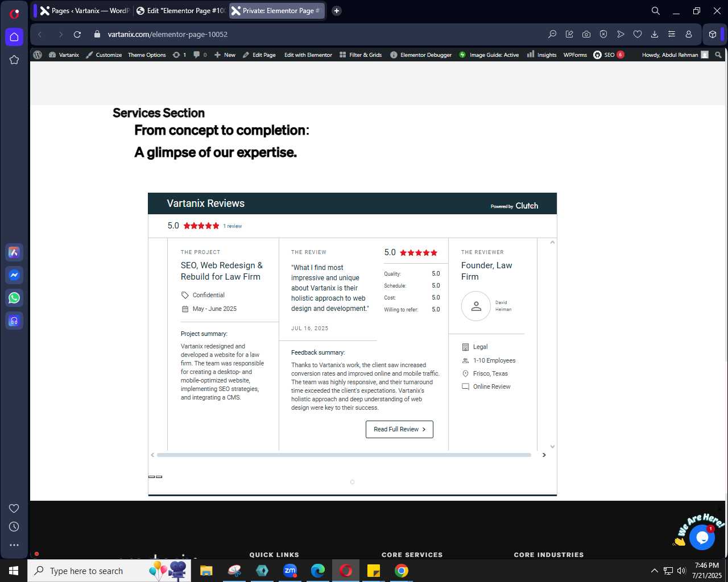Open the WordPress logo menu in admin bar
728x582 pixels.
coord(38,55)
